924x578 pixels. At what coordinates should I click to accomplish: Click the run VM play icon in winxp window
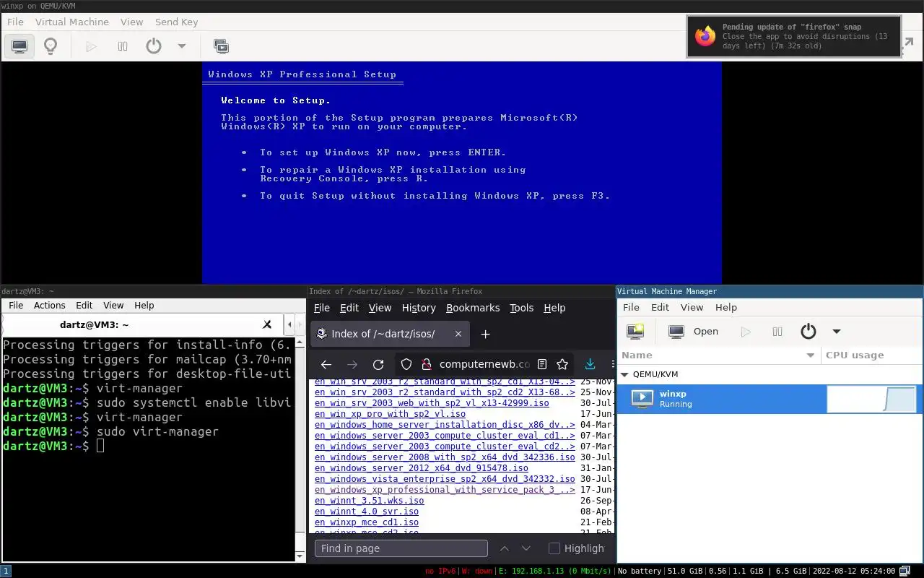tap(91, 46)
